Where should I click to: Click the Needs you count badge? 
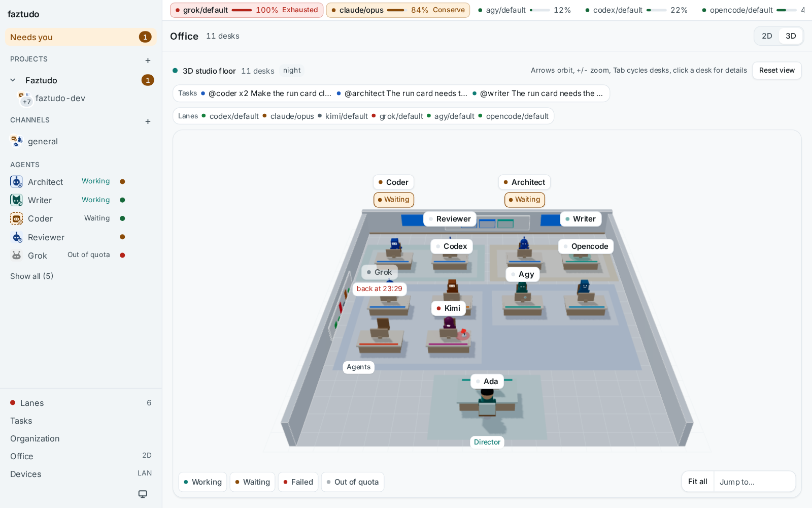click(145, 37)
